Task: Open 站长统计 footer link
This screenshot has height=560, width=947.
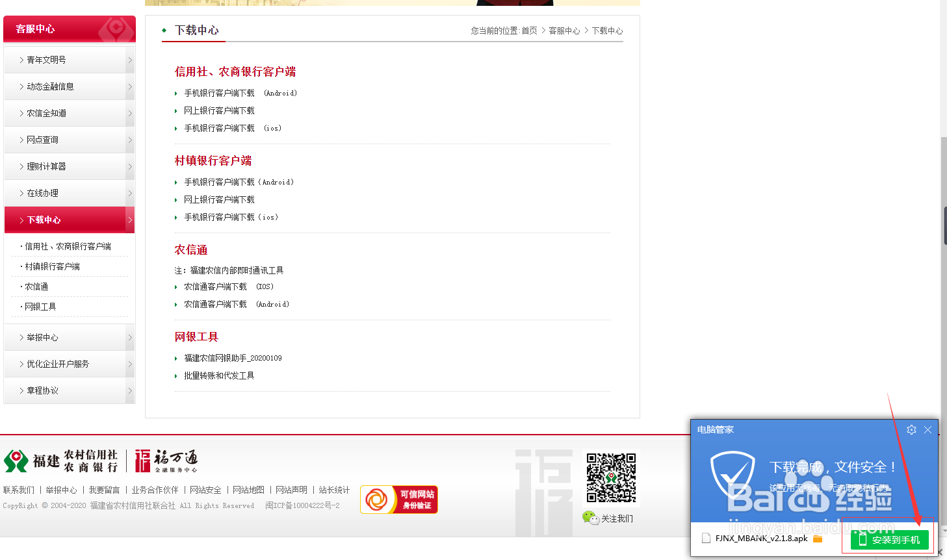Action: pos(334,490)
